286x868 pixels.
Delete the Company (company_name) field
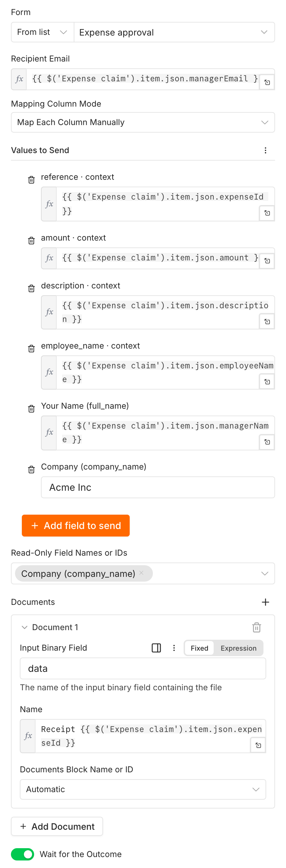click(x=31, y=470)
